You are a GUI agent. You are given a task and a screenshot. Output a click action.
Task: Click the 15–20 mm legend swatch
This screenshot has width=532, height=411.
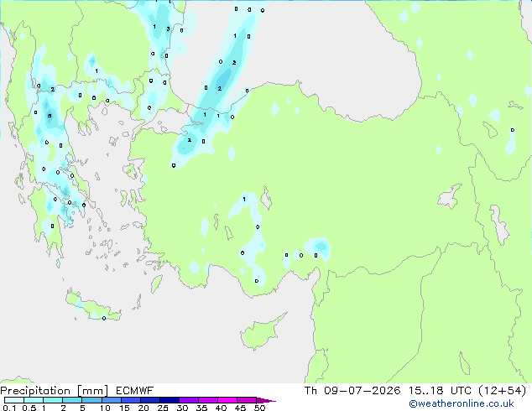pyautogui.click(x=130, y=400)
